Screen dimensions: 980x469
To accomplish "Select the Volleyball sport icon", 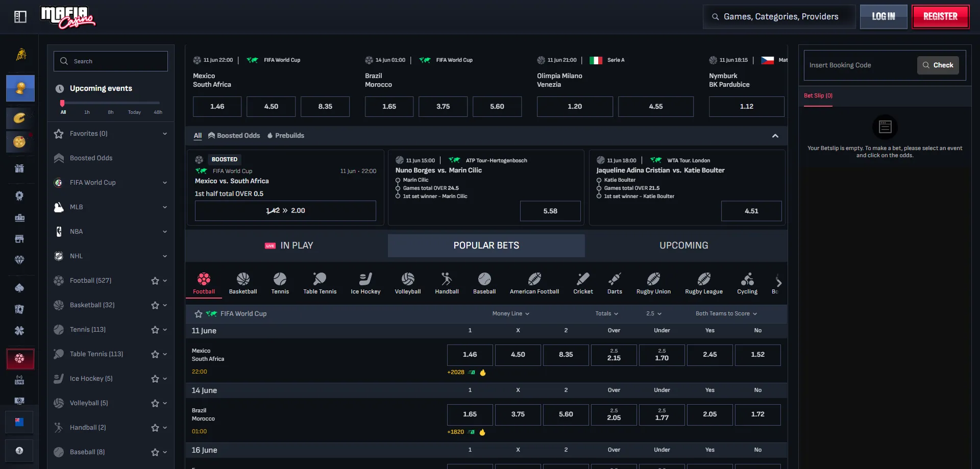I will (408, 283).
